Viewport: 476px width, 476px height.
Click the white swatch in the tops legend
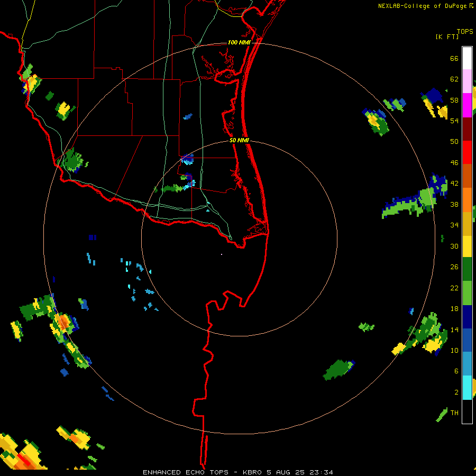pos(467,58)
